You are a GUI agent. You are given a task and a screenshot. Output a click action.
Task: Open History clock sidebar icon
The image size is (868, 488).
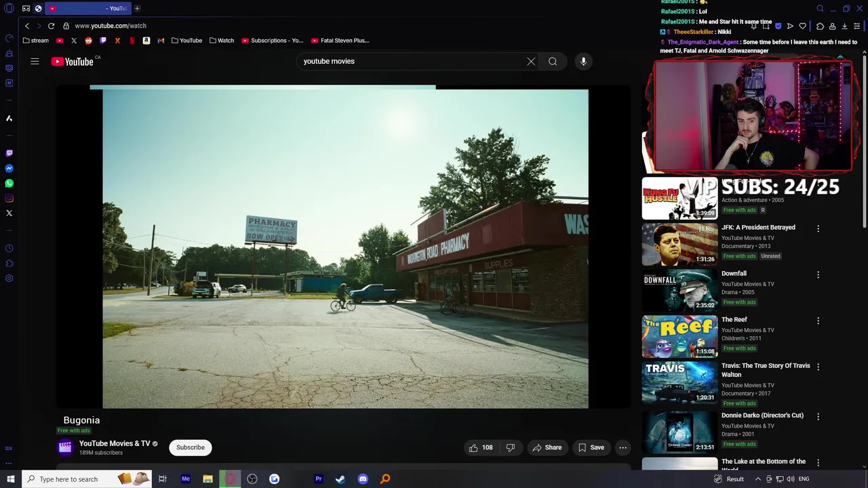pos(9,248)
